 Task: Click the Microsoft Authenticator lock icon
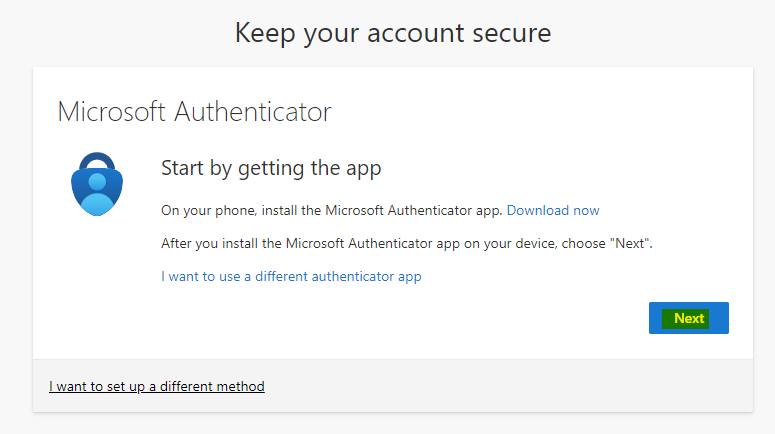coord(97,184)
